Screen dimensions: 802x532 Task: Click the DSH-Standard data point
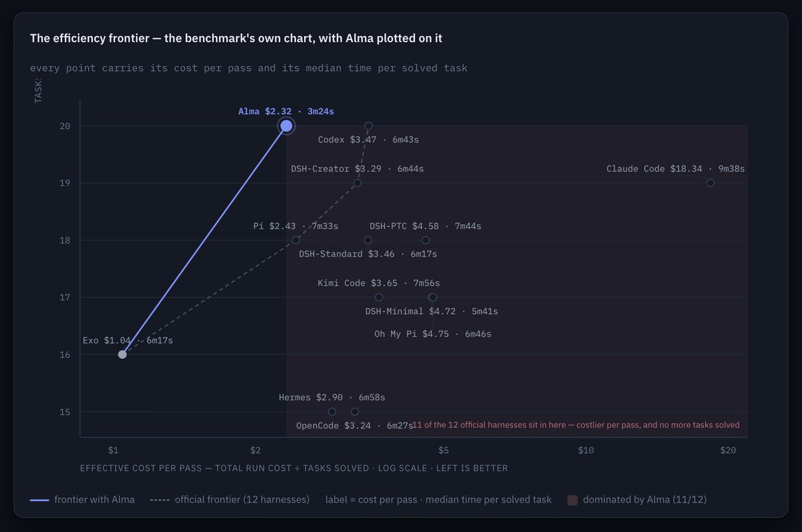pyautogui.click(x=368, y=240)
